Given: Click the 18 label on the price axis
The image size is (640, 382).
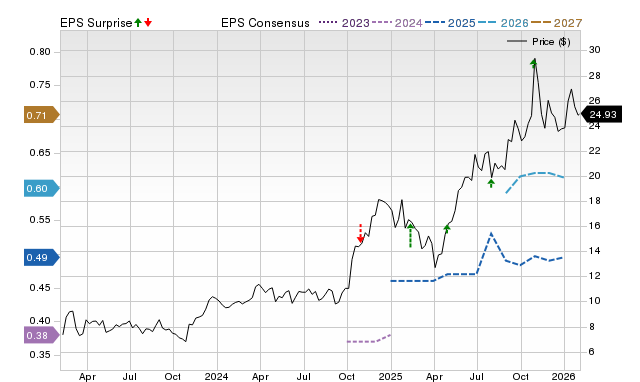Looking at the screenshot, I should [594, 200].
